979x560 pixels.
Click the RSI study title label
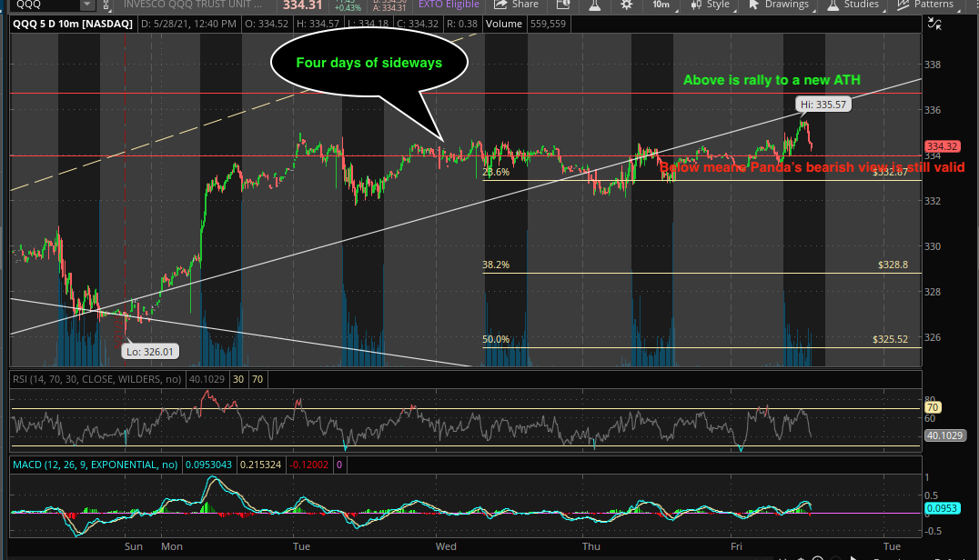click(x=96, y=379)
